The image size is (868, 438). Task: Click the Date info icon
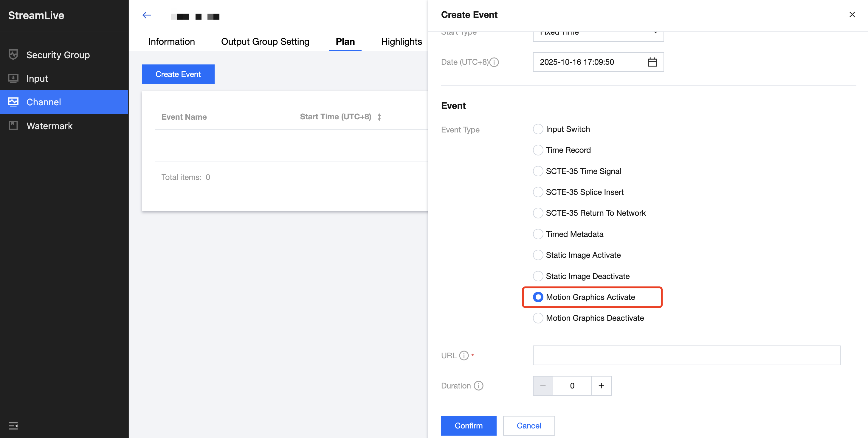pyautogui.click(x=494, y=62)
